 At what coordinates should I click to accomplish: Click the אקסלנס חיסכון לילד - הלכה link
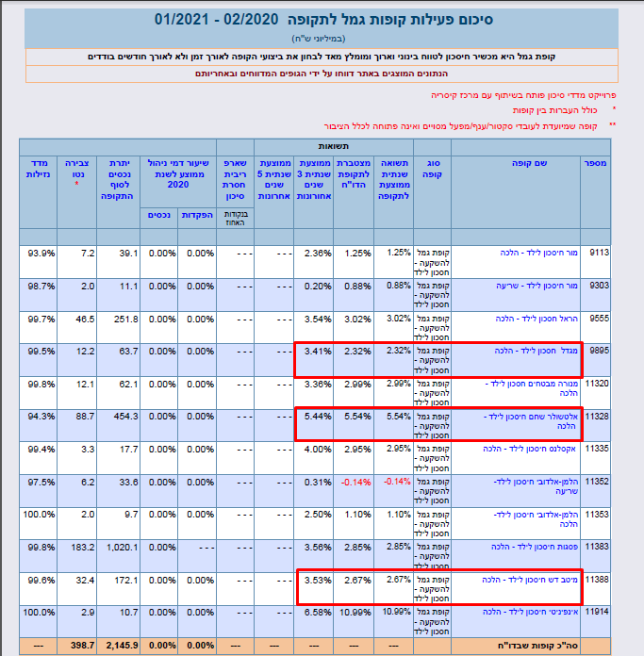[x=534, y=449]
